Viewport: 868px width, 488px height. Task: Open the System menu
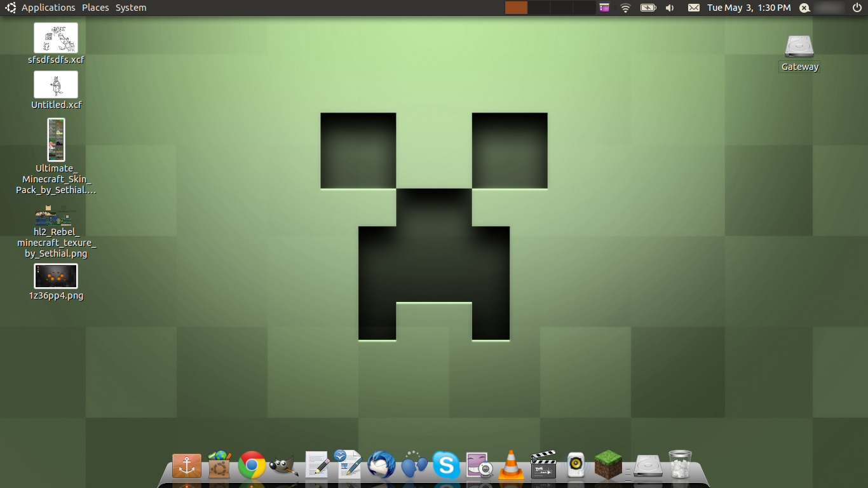coord(131,8)
